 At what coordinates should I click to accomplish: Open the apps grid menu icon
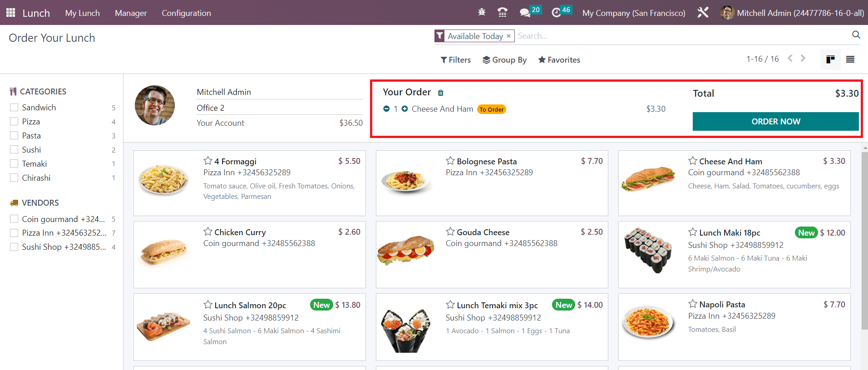[x=11, y=13]
